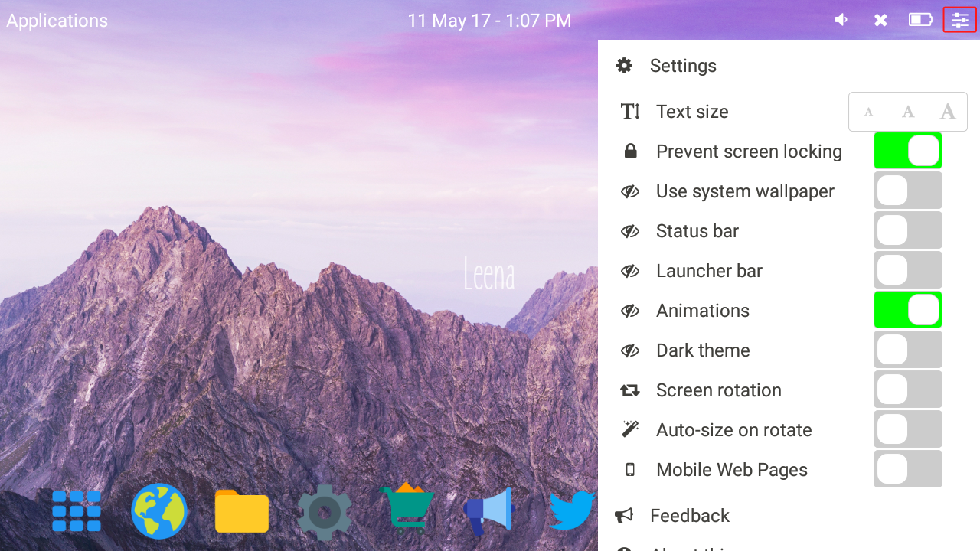This screenshot has width=980, height=551.
Task: Turn off the Animations toggle
Action: pos(908,310)
